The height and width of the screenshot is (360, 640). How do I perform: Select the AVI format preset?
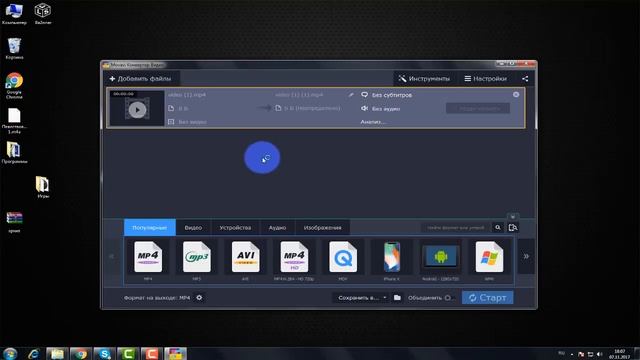pyautogui.click(x=245, y=260)
